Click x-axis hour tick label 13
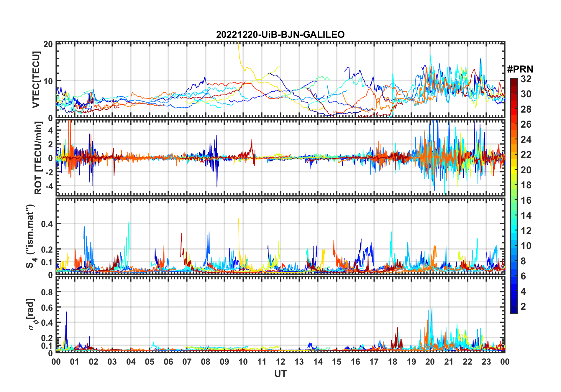This screenshot has width=561, height=392. 299,362
